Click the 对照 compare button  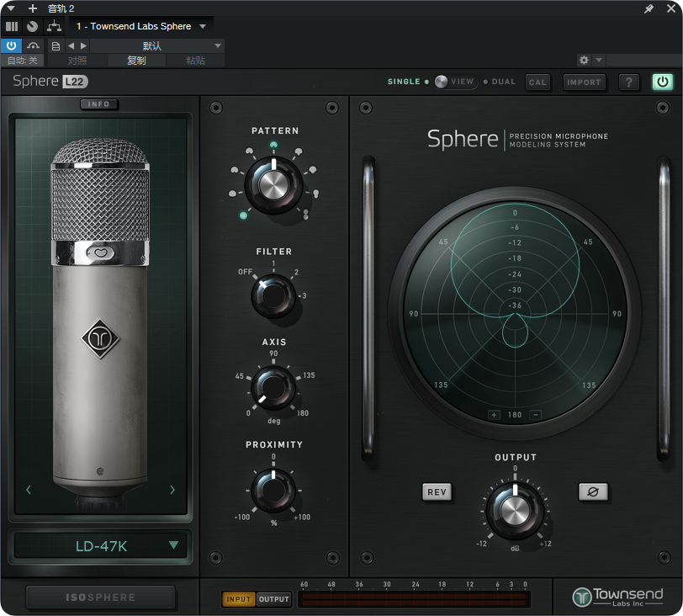click(x=77, y=61)
